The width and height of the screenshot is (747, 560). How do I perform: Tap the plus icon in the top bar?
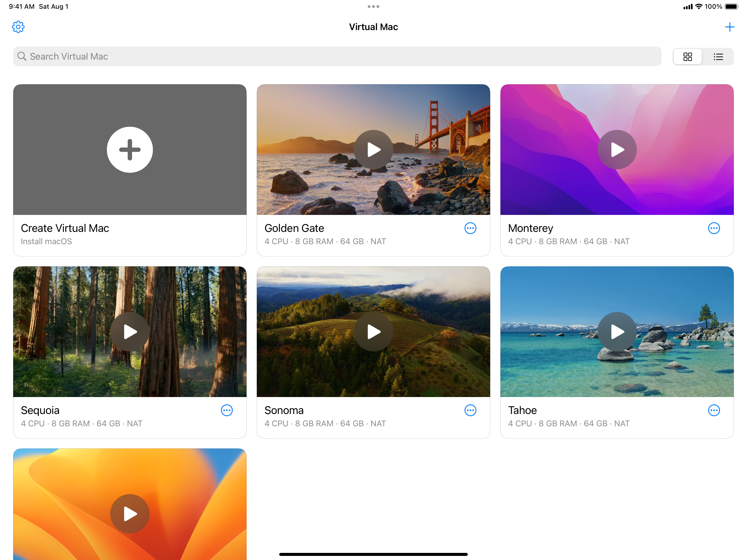pyautogui.click(x=730, y=27)
